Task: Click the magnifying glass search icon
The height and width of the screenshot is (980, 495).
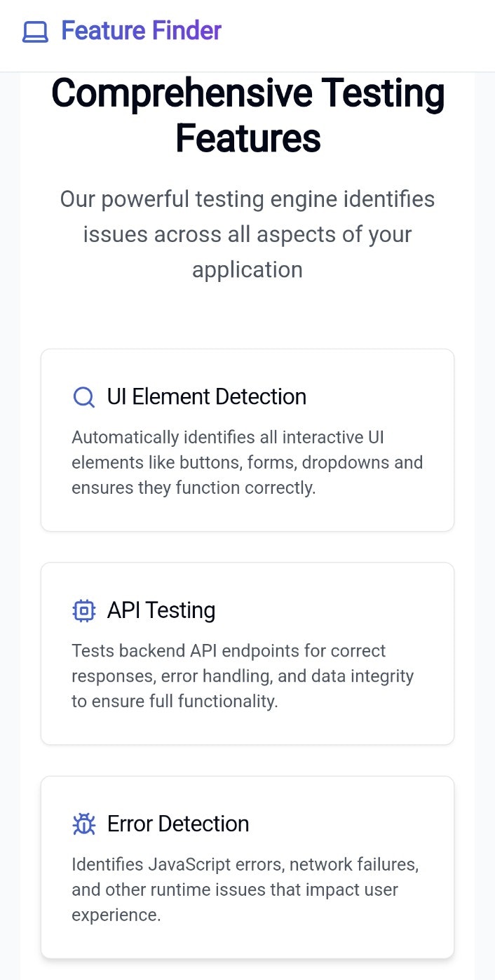Action: (84, 397)
